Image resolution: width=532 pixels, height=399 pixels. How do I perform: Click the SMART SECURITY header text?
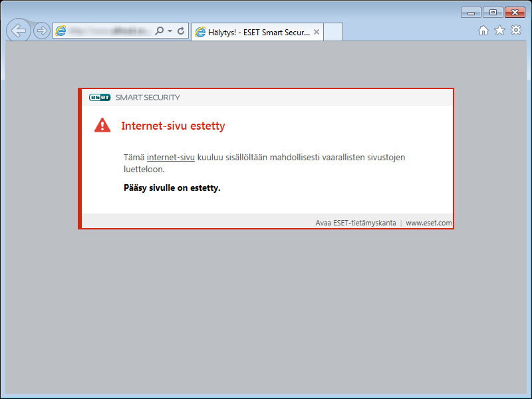pyautogui.click(x=148, y=97)
